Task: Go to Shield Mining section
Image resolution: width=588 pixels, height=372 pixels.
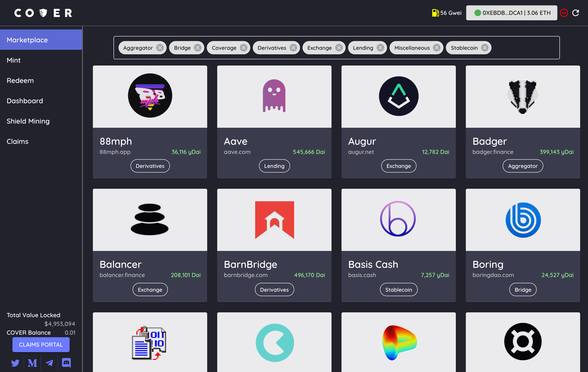Action: [28, 121]
